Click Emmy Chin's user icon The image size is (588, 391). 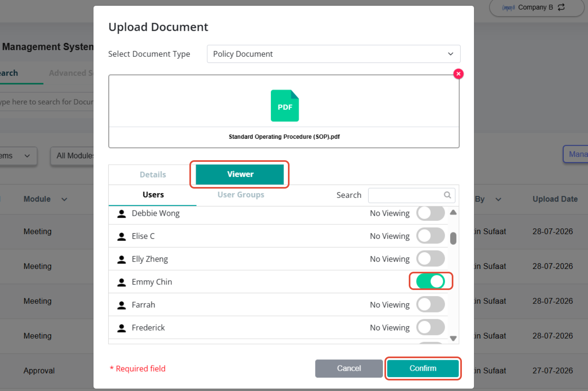point(121,282)
